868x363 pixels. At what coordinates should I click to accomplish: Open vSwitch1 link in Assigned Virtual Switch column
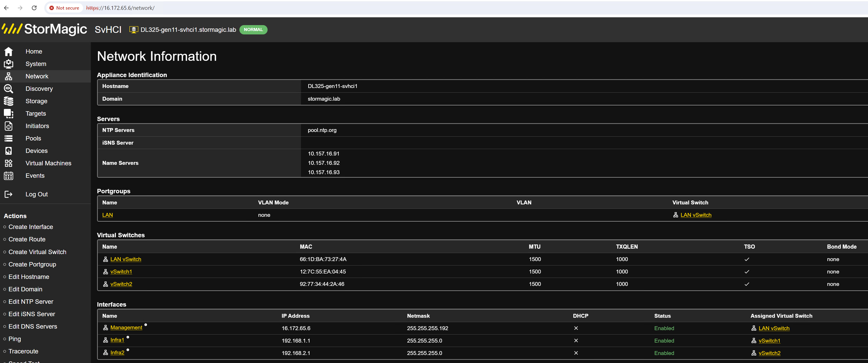tap(769, 341)
